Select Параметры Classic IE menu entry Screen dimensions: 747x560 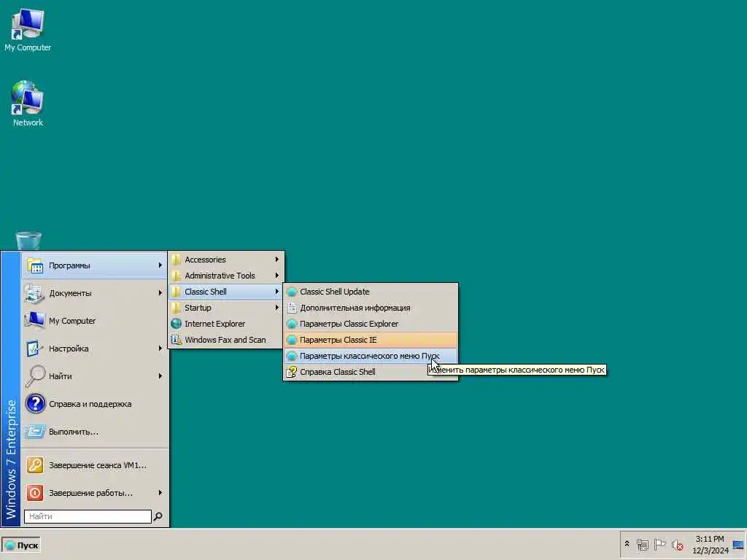pyautogui.click(x=371, y=340)
